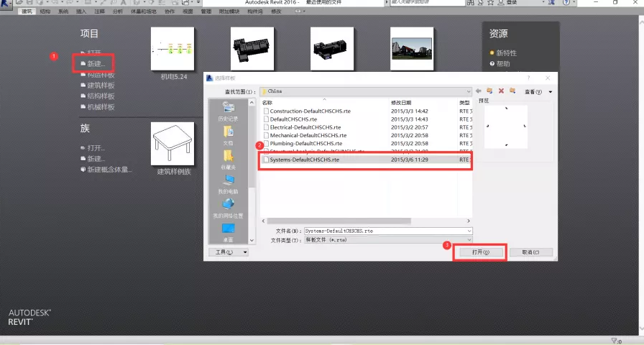Screen dimensions: 644x345
Task: Click the file list horizontal scrollbar
Action: pos(339,221)
